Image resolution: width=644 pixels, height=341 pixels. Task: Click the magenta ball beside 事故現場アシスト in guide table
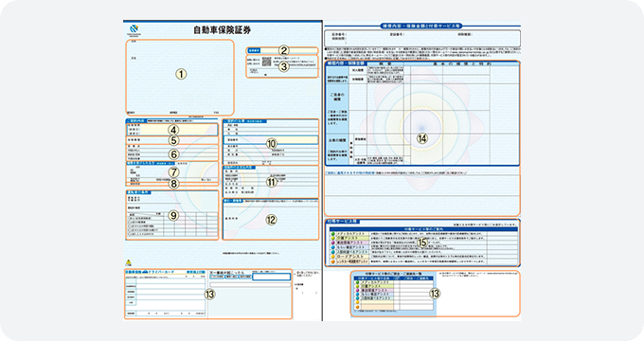pos(333,242)
